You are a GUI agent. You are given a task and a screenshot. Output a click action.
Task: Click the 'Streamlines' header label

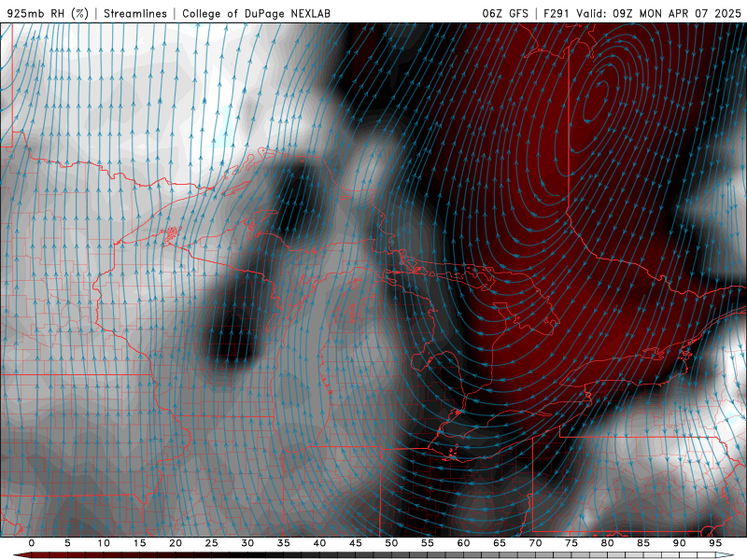(135, 13)
